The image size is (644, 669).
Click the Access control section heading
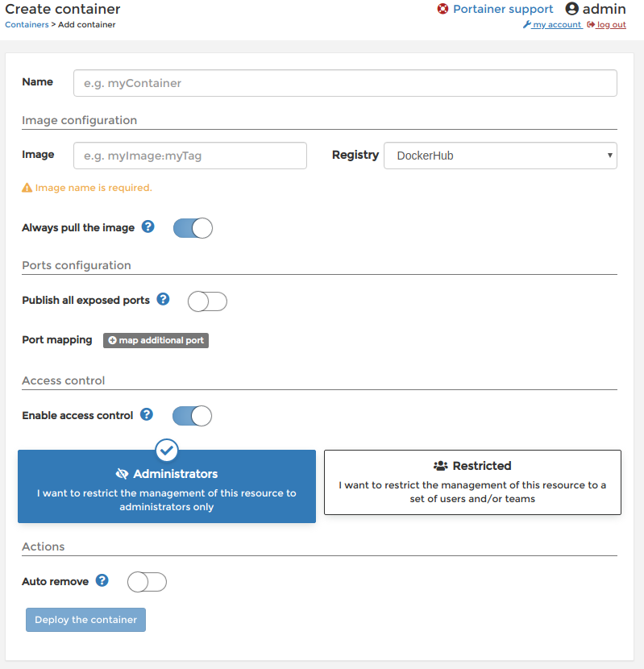(63, 380)
